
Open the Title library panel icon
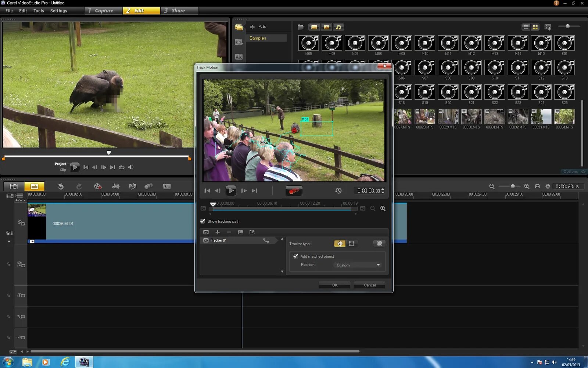pos(239,57)
